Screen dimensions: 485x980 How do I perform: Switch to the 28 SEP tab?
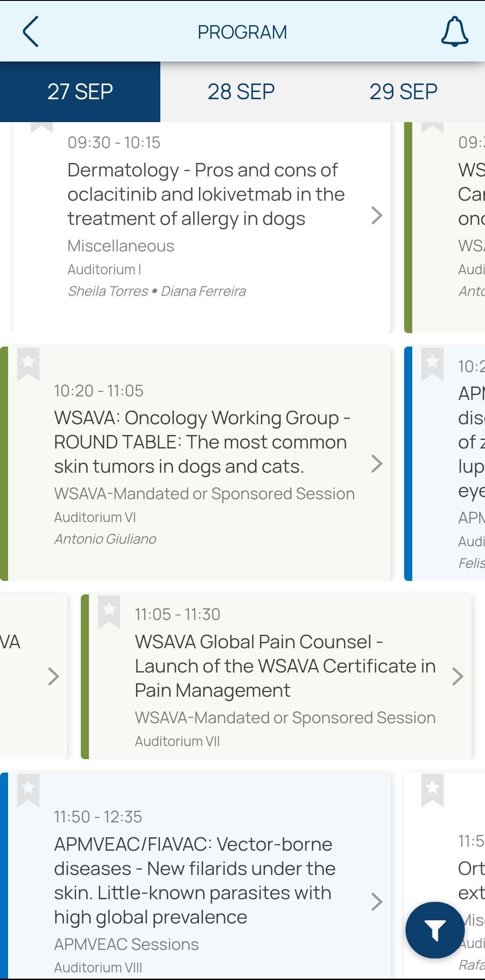241,92
